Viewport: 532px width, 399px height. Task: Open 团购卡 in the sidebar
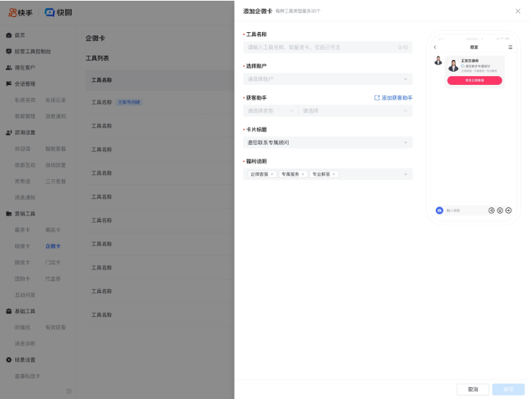[x=23, y=279]
